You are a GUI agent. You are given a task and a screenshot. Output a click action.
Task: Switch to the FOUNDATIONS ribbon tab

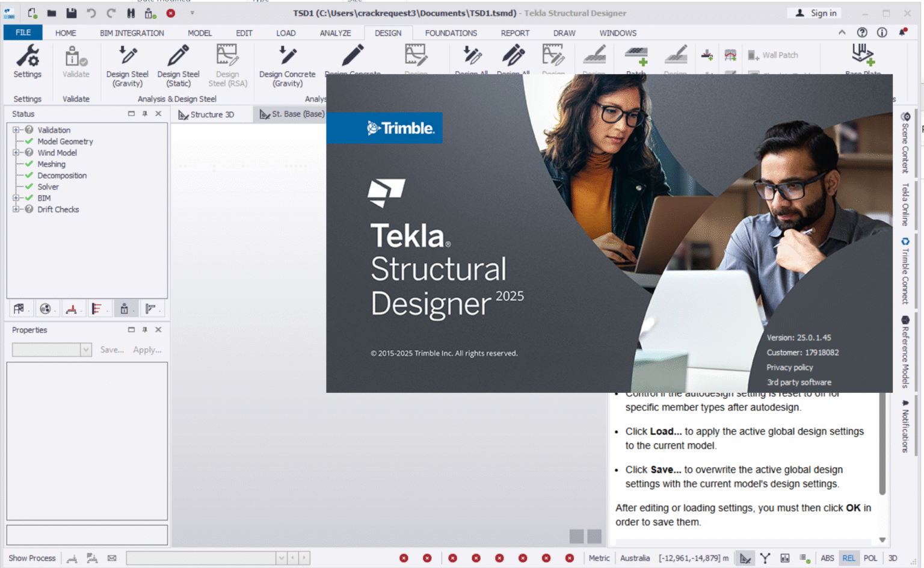451,33
